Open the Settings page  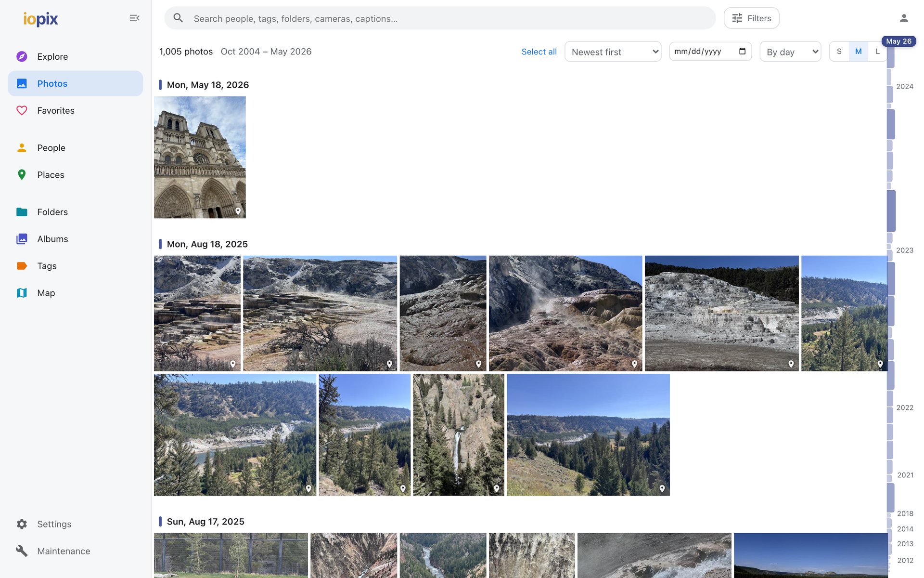76,524
